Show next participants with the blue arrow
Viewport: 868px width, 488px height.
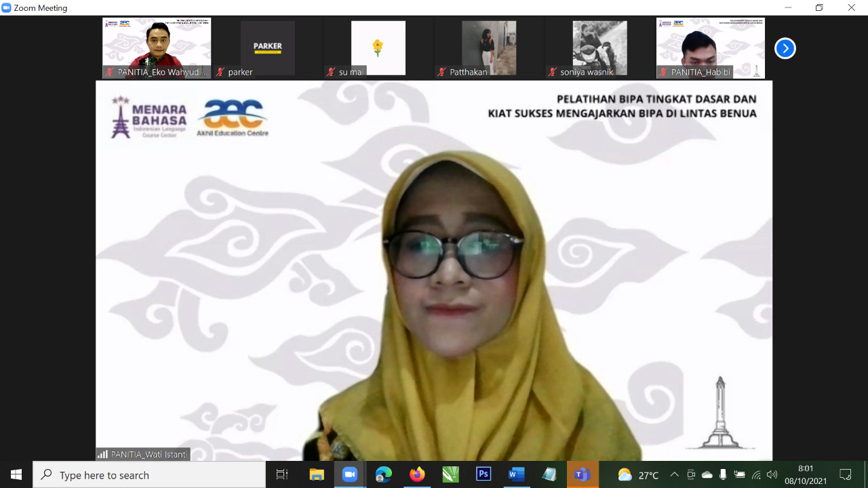tap(785, 48)
